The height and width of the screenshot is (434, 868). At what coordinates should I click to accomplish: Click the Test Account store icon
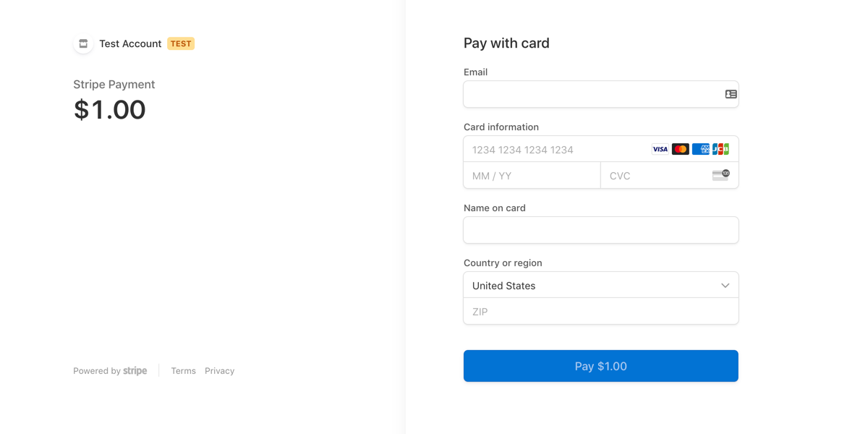(83, 43)
